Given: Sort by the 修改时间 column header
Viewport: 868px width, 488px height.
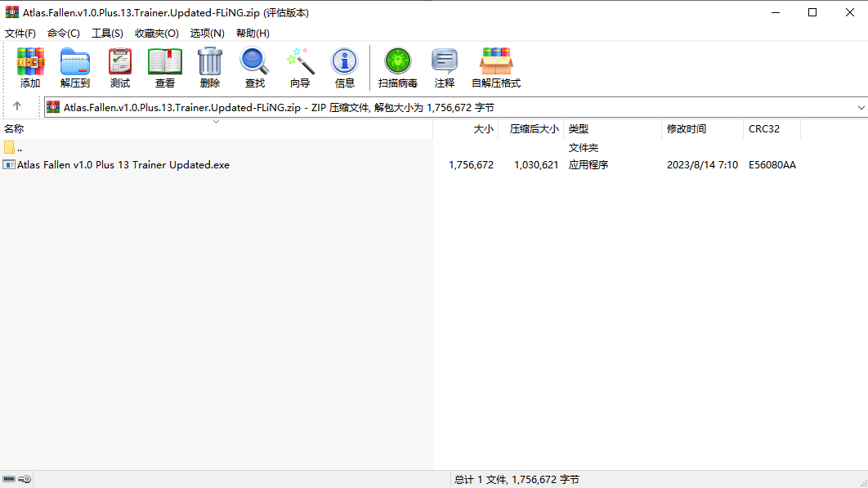Looking at the screenshot, I should [702, 128].
